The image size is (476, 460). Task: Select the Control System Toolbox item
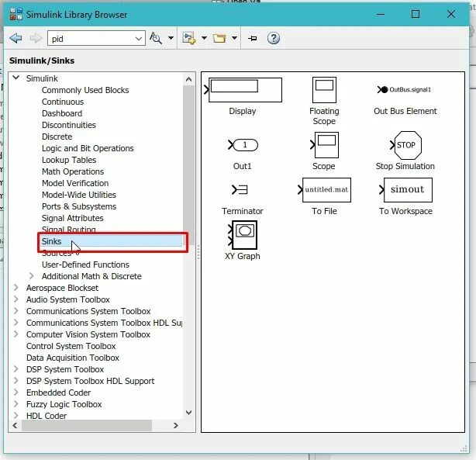click(71, 346)
